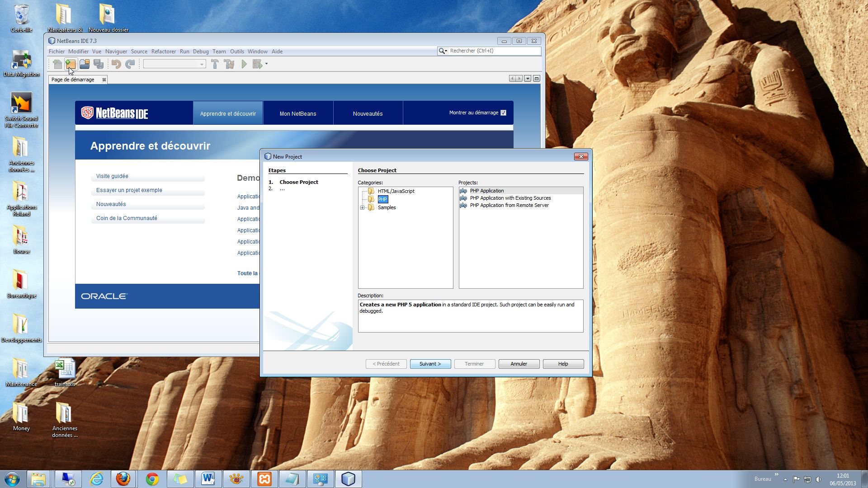The image size is (868, 488).
Task: Expand the Samples category node
Action: (362, 208)
